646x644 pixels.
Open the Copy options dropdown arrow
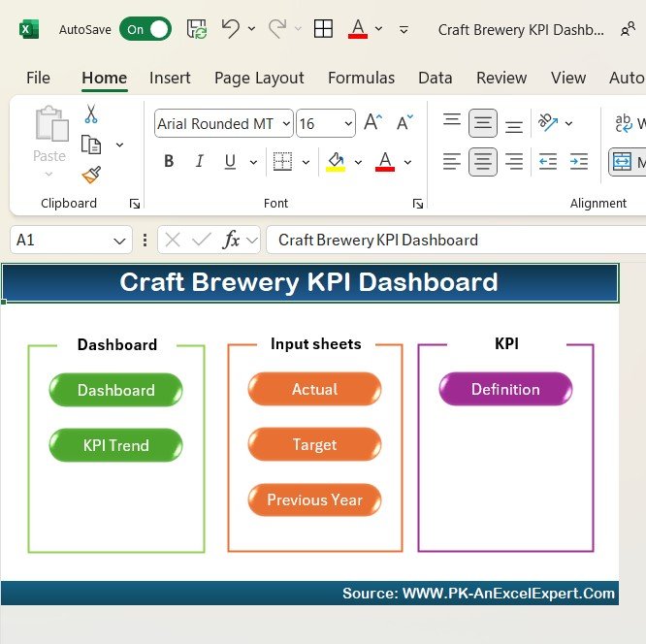point(119,145)
